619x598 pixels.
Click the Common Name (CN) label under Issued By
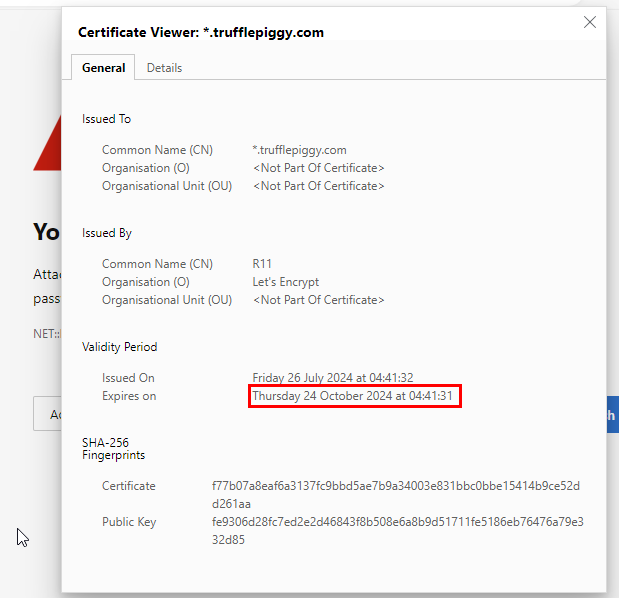coord(157,264)
